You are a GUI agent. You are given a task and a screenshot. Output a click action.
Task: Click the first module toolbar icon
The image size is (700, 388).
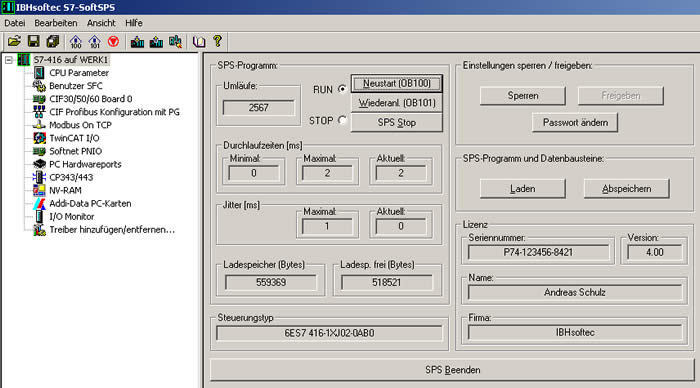[x=137, y=42]
